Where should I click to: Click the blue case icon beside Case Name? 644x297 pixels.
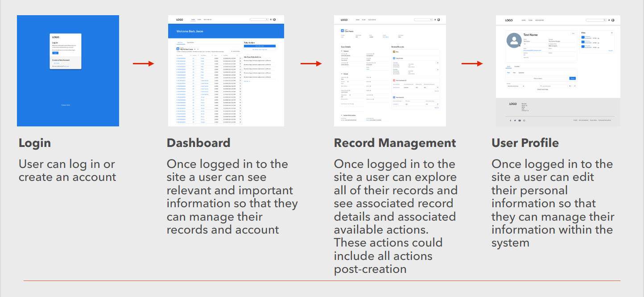pyautogui.click(x=343, y=31)
